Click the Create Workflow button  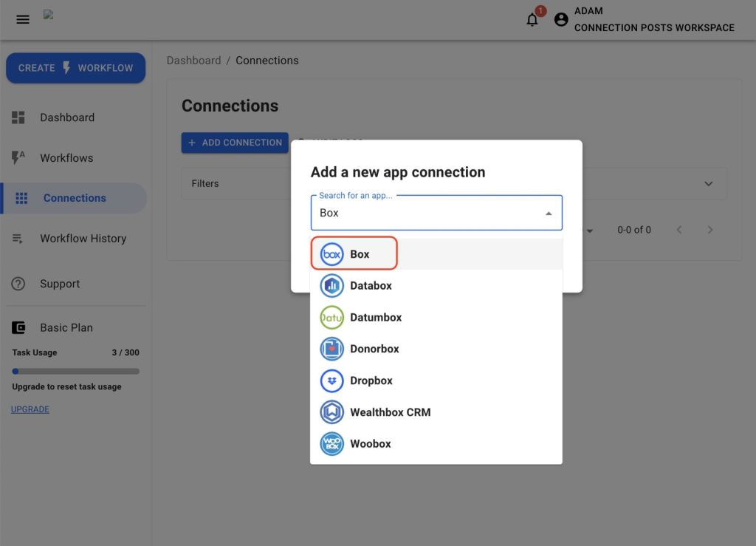click(x=76, y=67)
